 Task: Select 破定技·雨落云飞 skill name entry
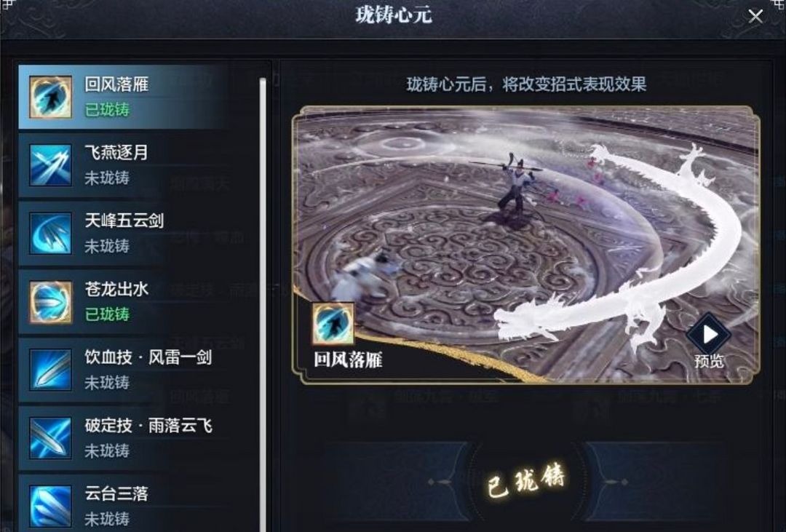148,425
